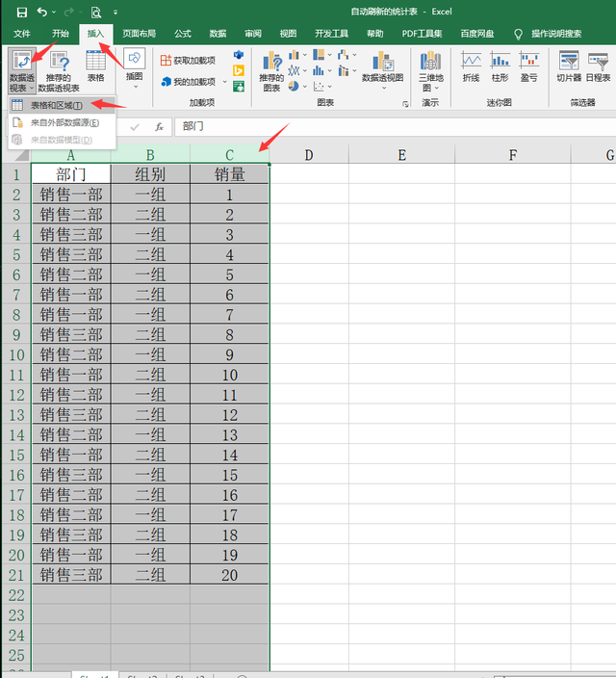Open Print Preview from quick access toolbar
616x678 pixels.
click(x=96, y=13)
